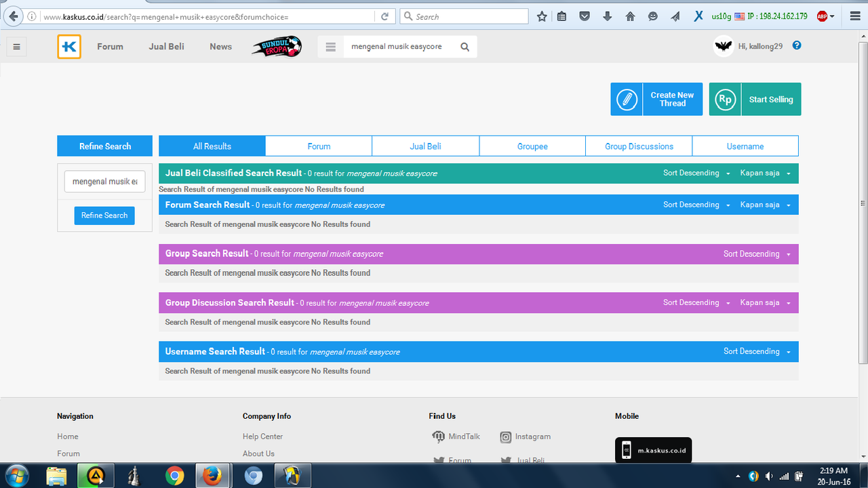Show hidden system tray icons

[738, 476]
